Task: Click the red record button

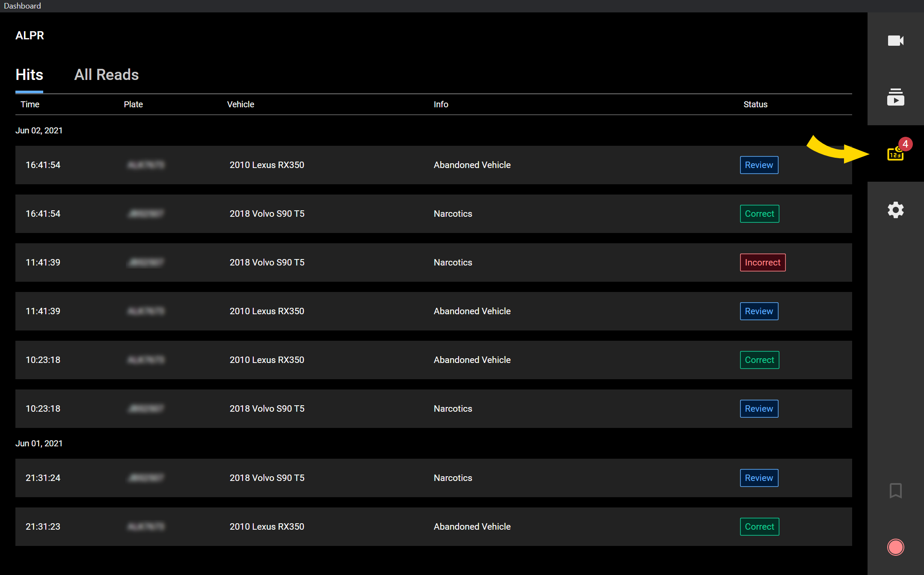Action: pyautogui.click(x=895, y=547)
